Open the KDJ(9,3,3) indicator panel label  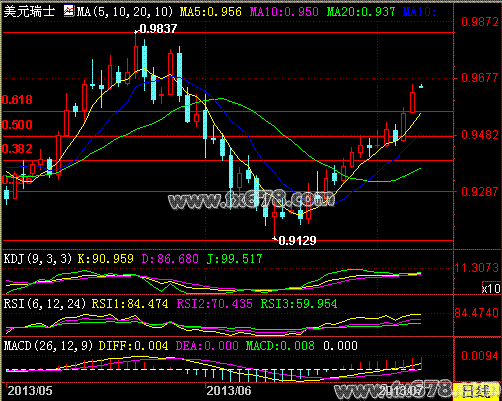38,259
